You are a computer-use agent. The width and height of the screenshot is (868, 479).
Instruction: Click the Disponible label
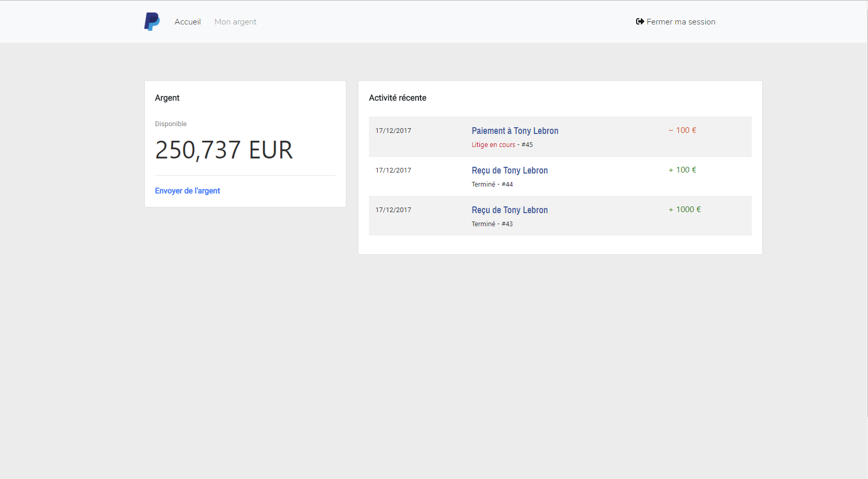click(x=171, y=124)
